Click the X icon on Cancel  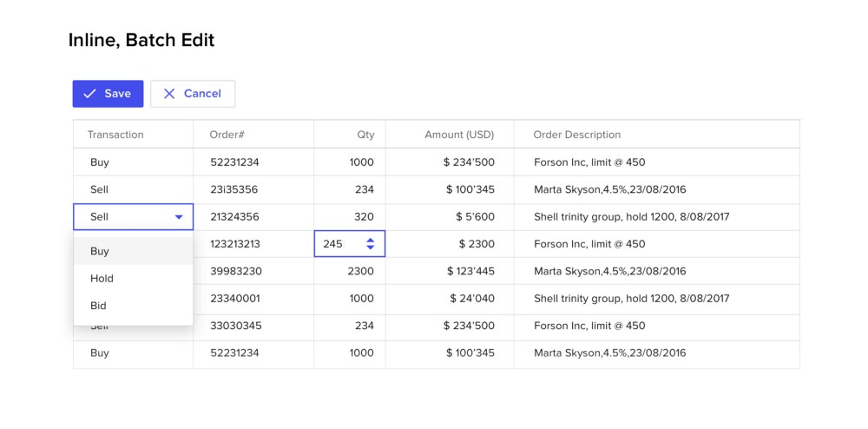(169, 94)
